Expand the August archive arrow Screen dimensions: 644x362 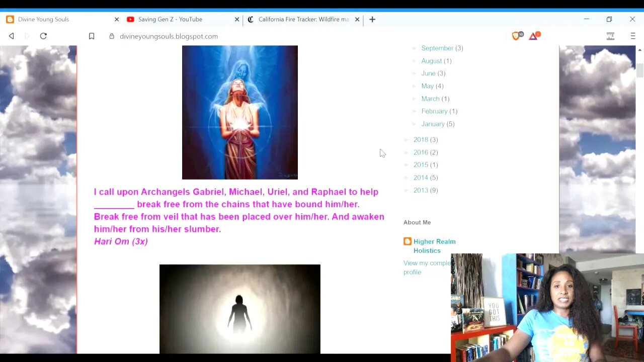tap(415, 61)
